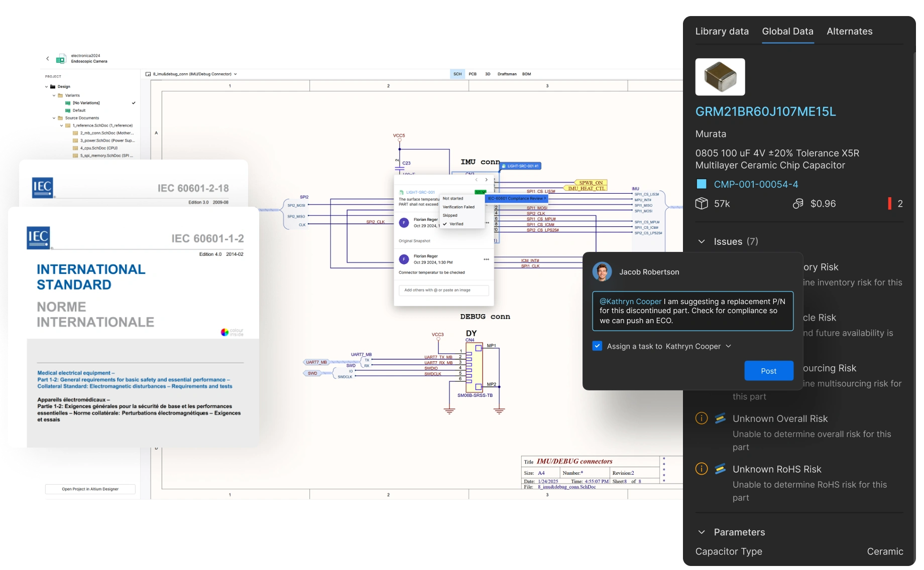
Task: Click the back arrow beside electronica2024 project
Action: (x=48, y=59)
